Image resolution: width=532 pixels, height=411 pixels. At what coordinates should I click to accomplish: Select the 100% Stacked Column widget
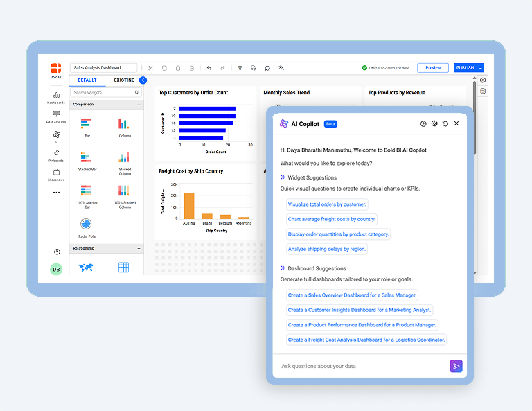pos(125,196)
